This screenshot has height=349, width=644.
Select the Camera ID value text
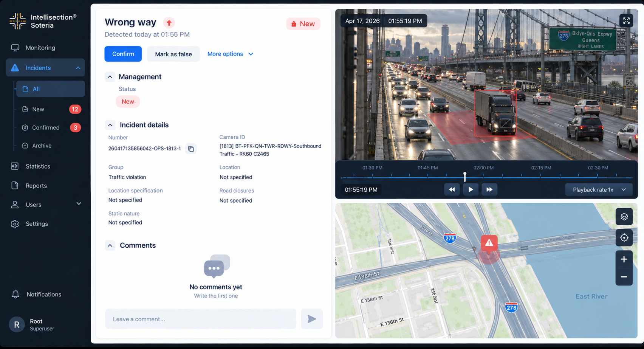(x=270, y=150)
